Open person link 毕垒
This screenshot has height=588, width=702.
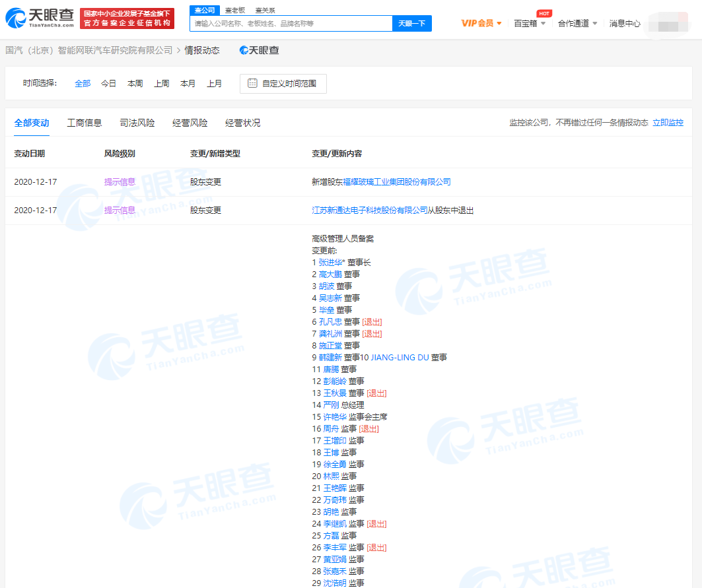click(326, 310)
